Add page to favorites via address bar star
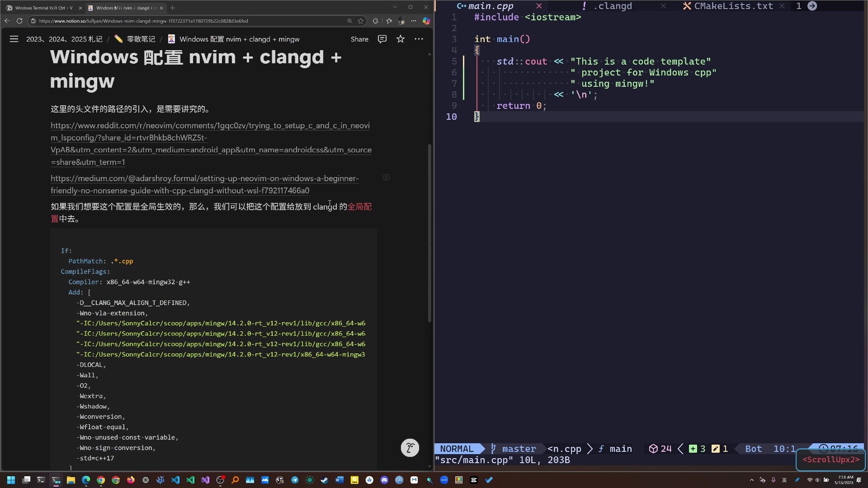 [x=361, y=21]
